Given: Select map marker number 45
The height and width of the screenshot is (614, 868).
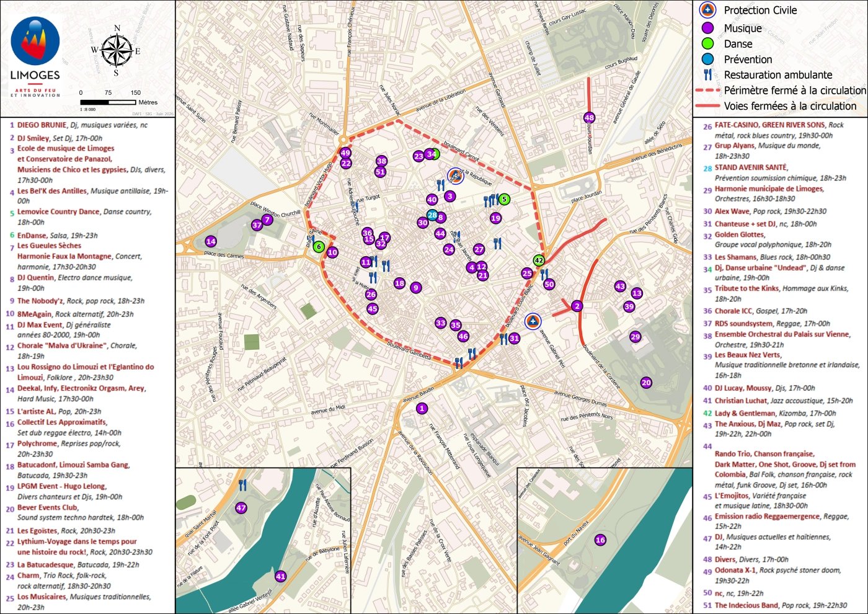Looking at the screenshot, I should click(x=372, y=309).
